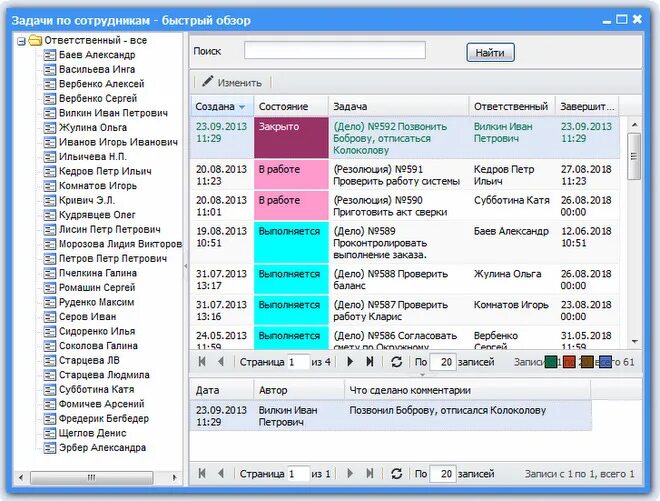Click the Изменить edit button
The image size is (660, 501).
(232, 82)
